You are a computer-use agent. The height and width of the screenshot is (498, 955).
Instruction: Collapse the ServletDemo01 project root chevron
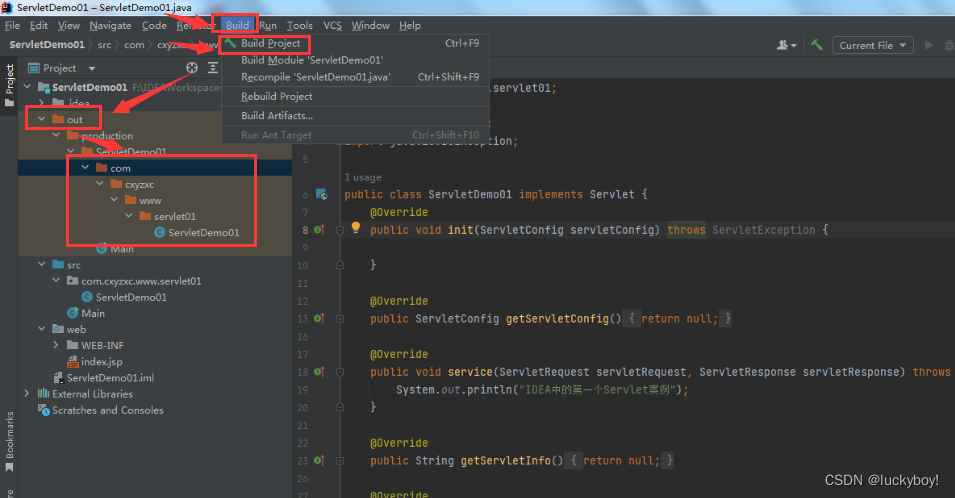(27, 87)
